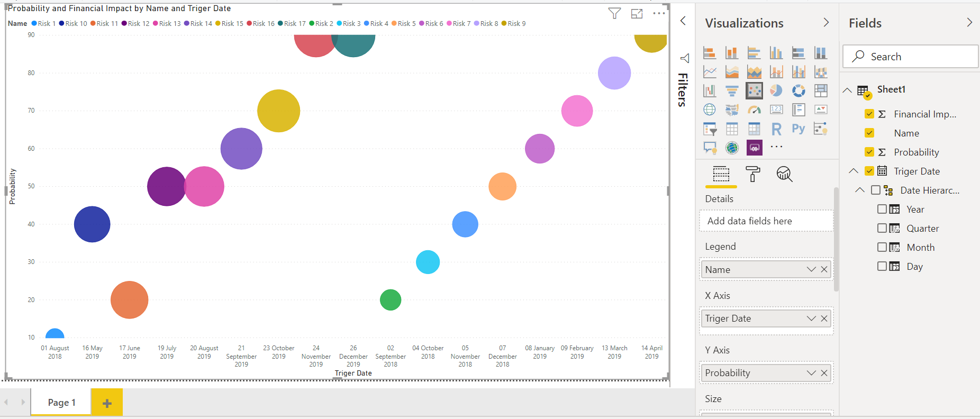Viewport: 980px width, 419px height.
Task: Select the Map globe visualization
Action: [x=710, y=110]
